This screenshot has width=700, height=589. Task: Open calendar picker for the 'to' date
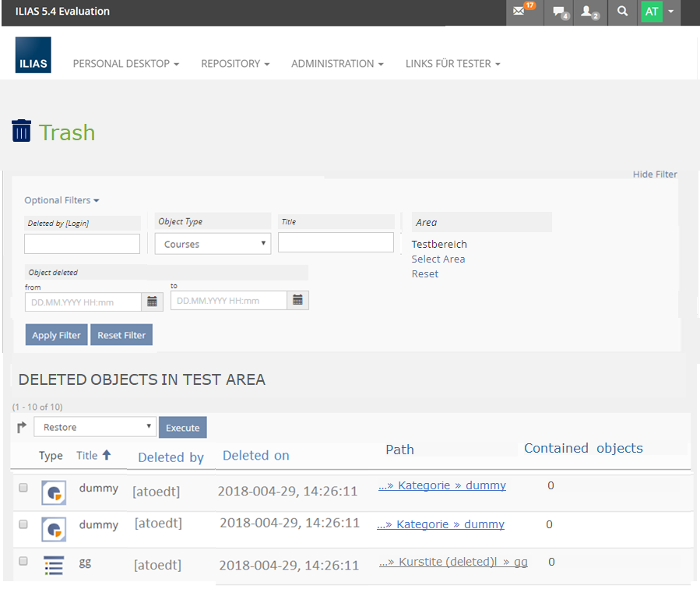point(298,300)
